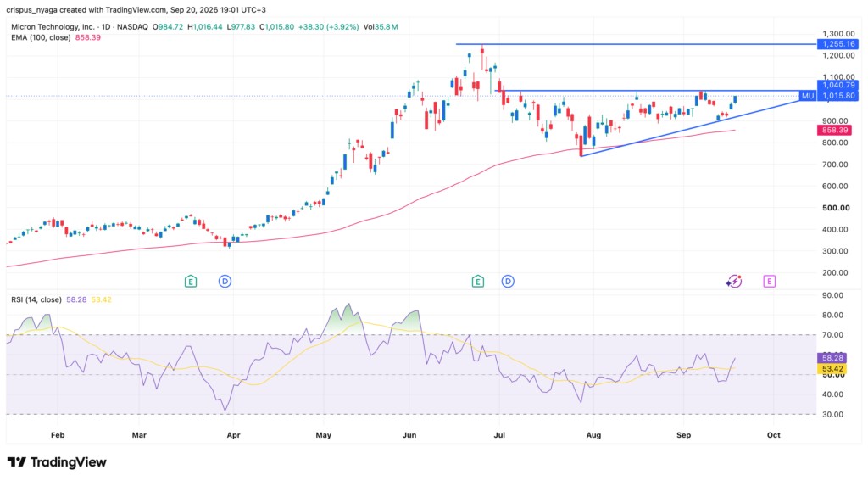868x481 pixels.
Task: Click the 30.00 RSI scale label
Action: (833, 415)
